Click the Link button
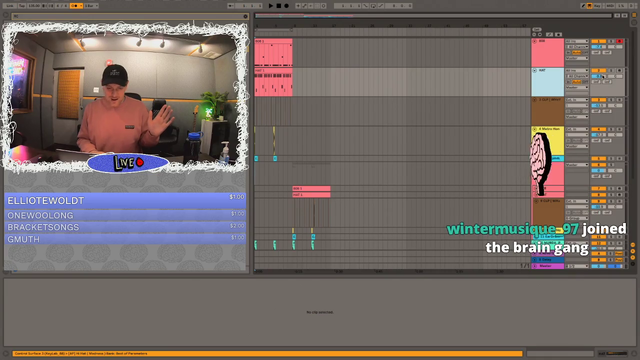Image resolution: width=640 pixels, height=360 pixels. click(x=10, y=6)
